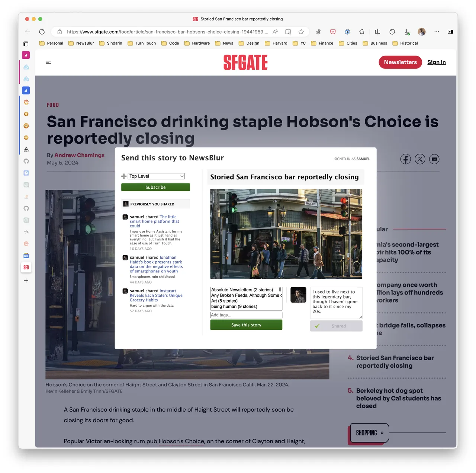Focus the Add tags input field
The height and width of the screenshot is (473, 476).
246,315
